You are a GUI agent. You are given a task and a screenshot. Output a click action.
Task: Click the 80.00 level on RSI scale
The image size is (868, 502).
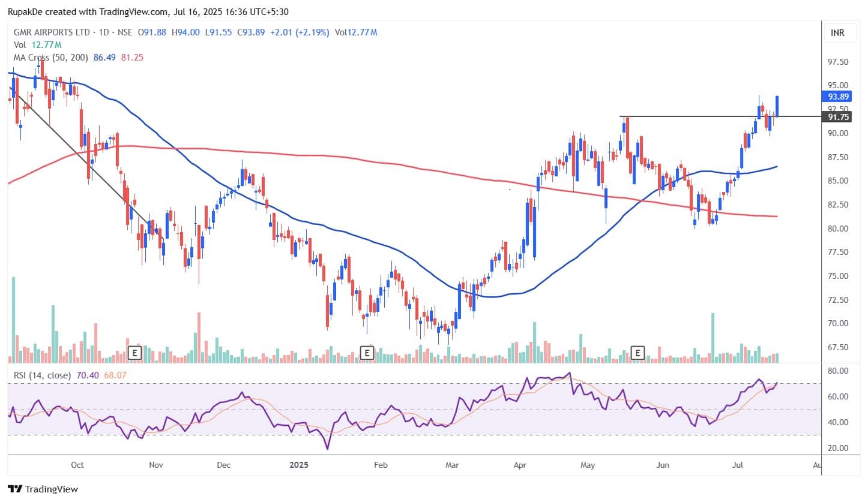(837, 371)
